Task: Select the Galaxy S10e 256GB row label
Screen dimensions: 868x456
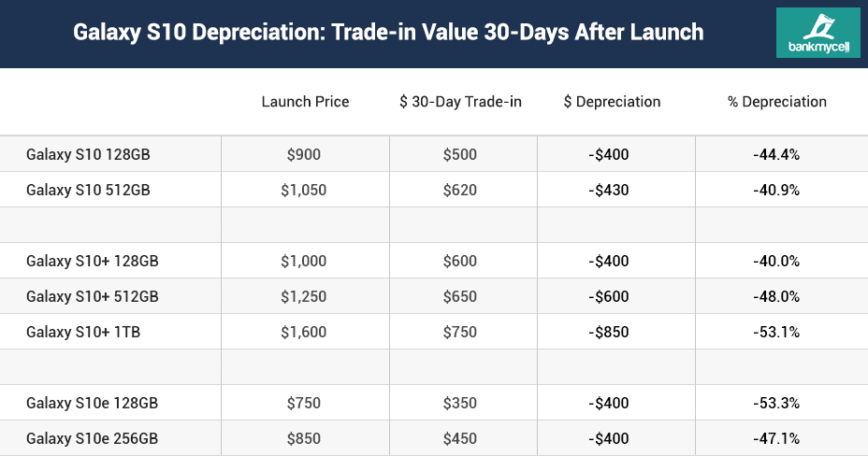Action: tap(92, 438)
